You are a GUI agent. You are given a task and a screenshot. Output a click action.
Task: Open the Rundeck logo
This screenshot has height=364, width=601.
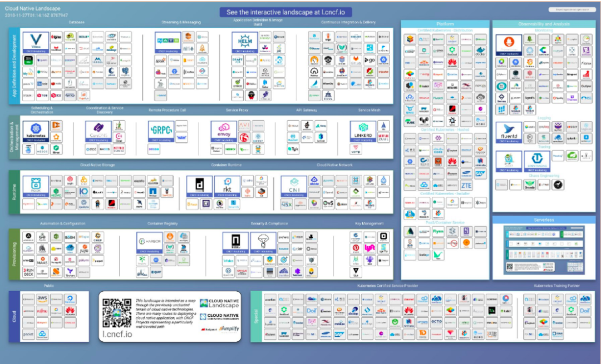[x=28, y=272]
